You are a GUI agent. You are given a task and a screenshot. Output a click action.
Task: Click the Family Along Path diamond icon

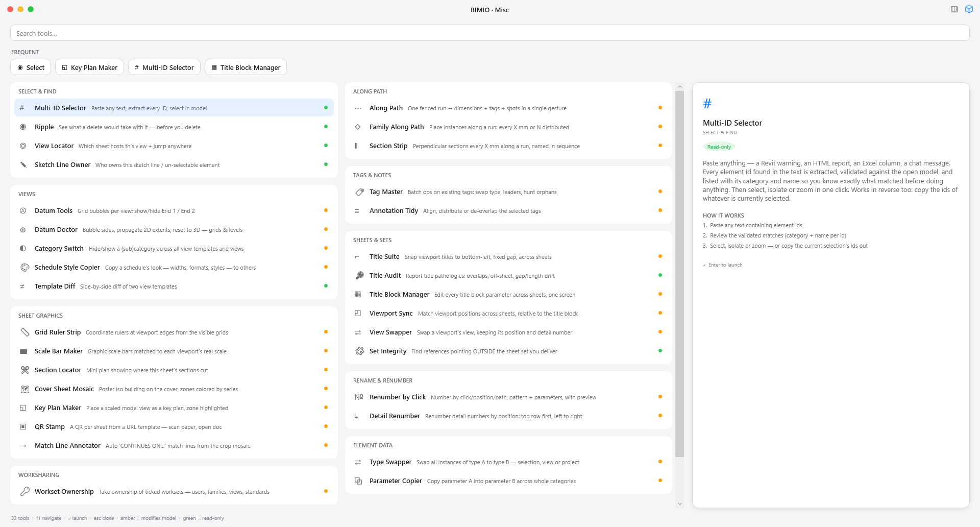click(x=358, y=127)
